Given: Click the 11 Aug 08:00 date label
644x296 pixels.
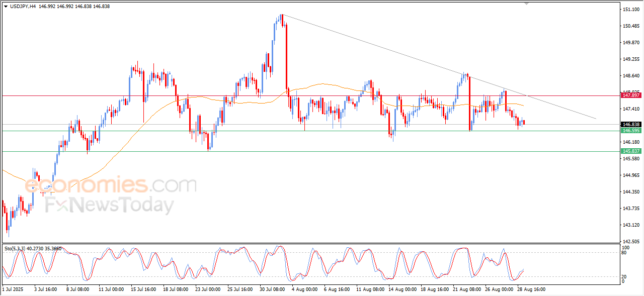Looking at the screenshot, I should 369,289.
